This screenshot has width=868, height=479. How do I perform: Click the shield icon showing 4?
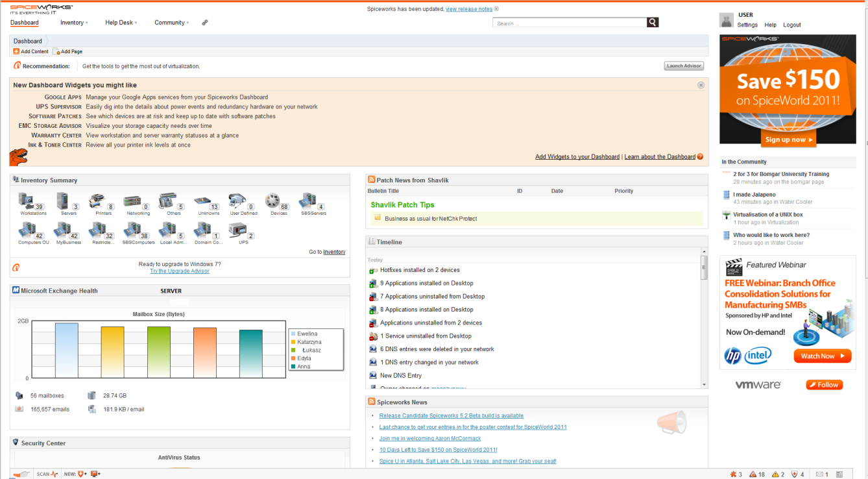click(x=795, y=474)
